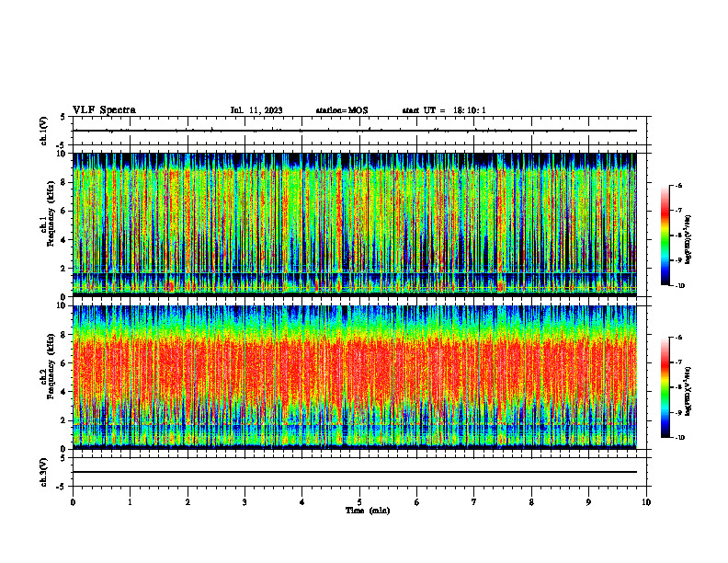Click the "7" tick on the time axis
This screenshot has height=563, width=728.
(x=474, y=502)
